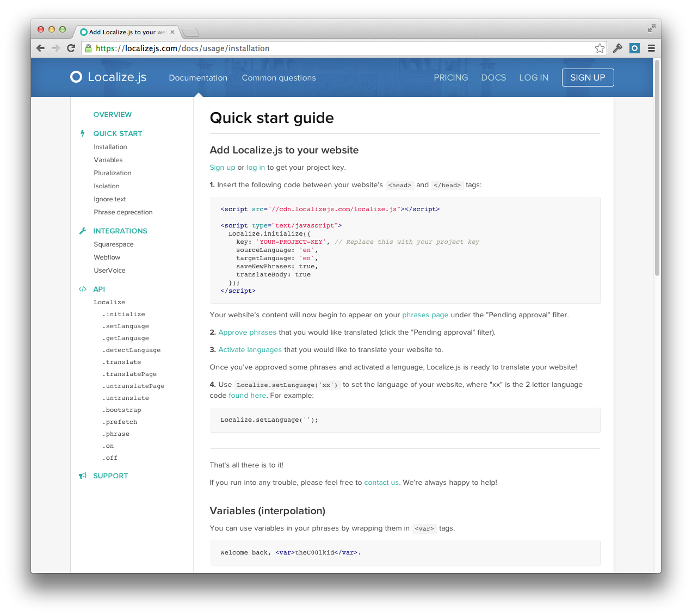692x616 pixels.
Task: Jump to Phrase deprecation in sidebar
Action: pos(123,212)
